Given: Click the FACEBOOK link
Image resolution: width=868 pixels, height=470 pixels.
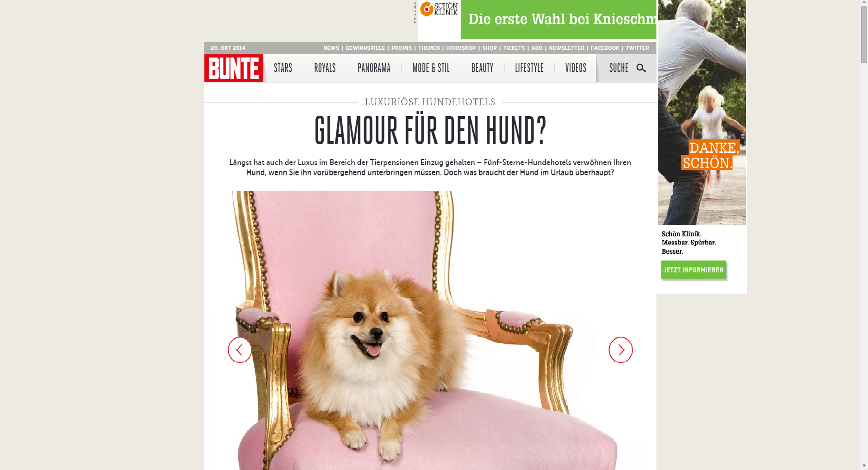Looking at the screenshot, I should 605,48.
